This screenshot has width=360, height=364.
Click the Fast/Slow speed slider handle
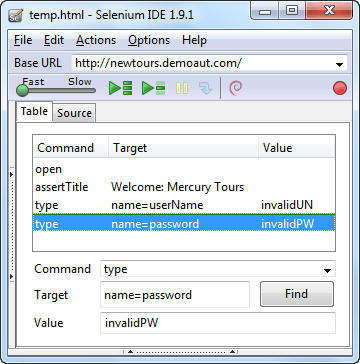point(22,90)
